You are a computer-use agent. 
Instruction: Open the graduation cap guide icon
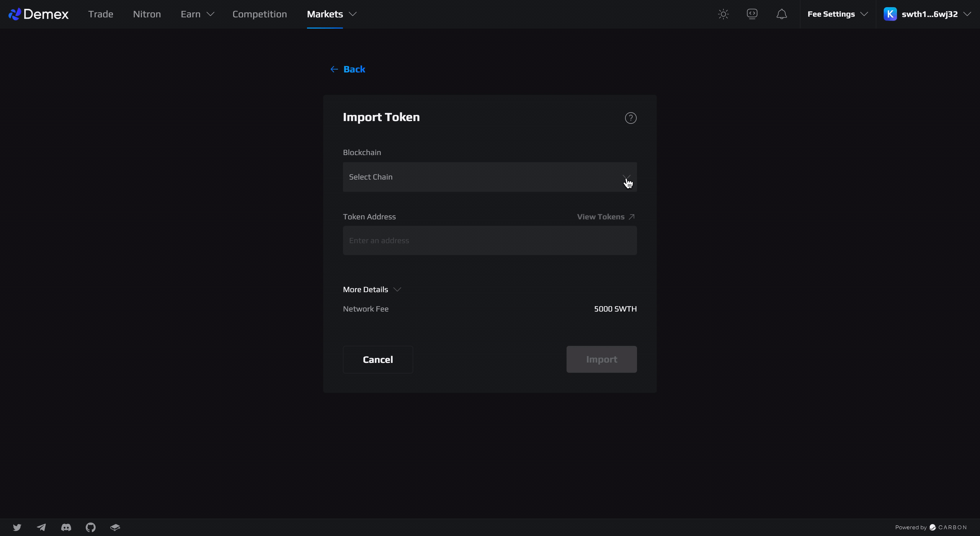tap(115, 527)
